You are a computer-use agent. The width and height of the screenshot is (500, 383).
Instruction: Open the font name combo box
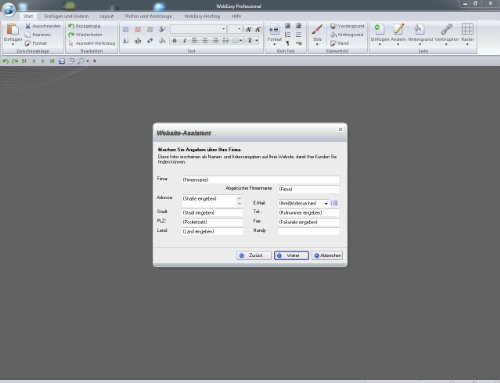(x=199, y=29)
